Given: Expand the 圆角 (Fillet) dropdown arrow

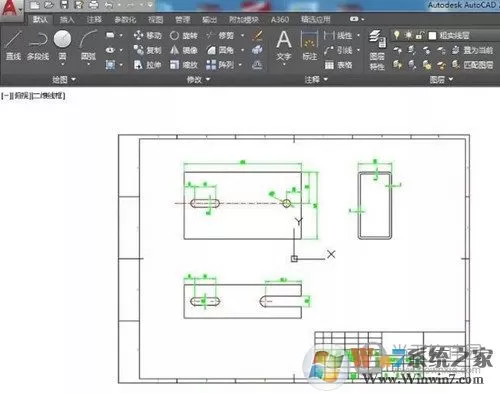Looking at the screenshot, I should click(242, 50).
